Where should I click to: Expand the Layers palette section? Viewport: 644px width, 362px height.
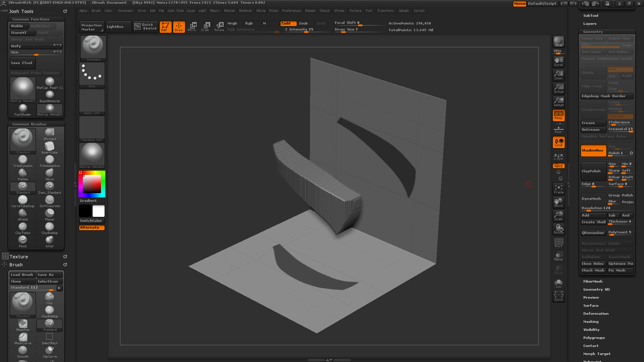(x=590, y=24)
